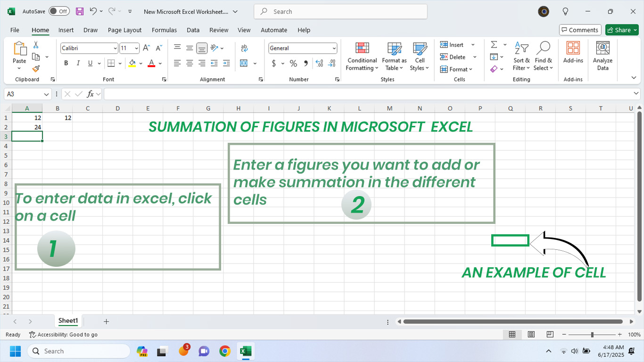Select the Italic formatting icon

pyautogui.click(x=78, y=63)
